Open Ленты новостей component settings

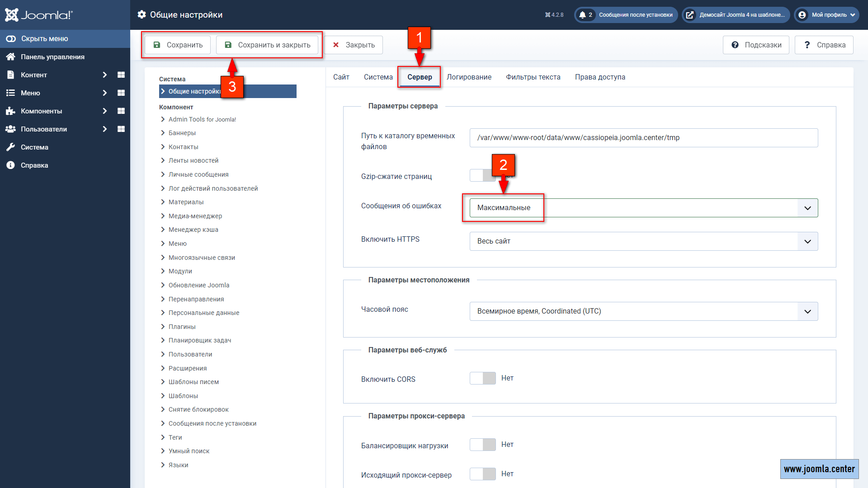tap(193, 160)
